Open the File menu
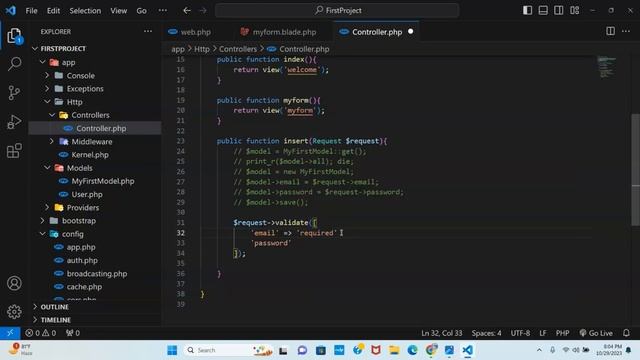This screenshot has width=640, height=360. coord(31,11)
